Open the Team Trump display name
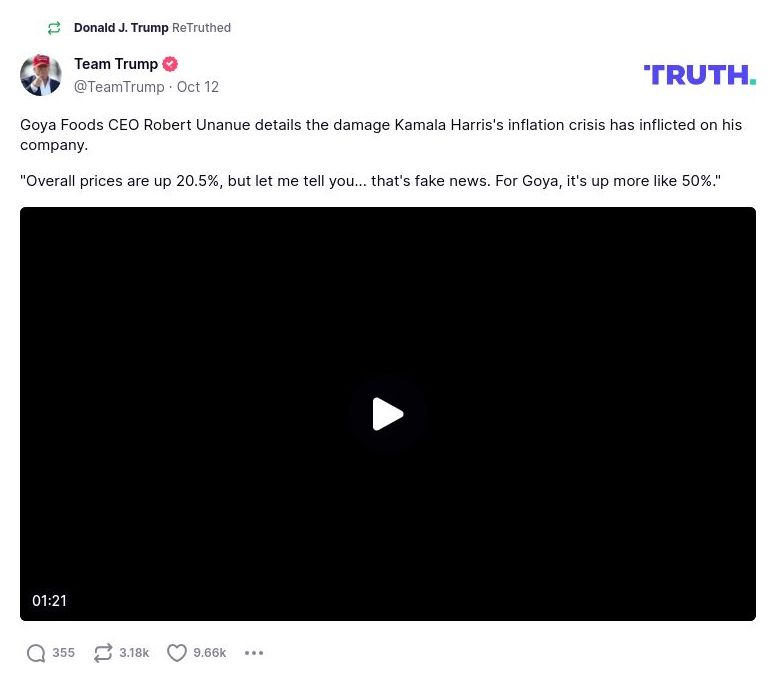 point(116,64)
